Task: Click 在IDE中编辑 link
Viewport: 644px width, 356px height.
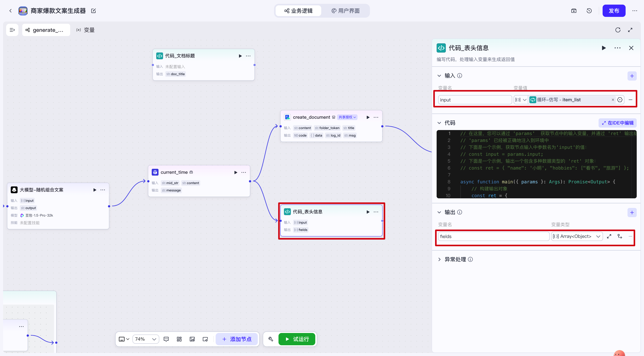Action: (618, 123)
